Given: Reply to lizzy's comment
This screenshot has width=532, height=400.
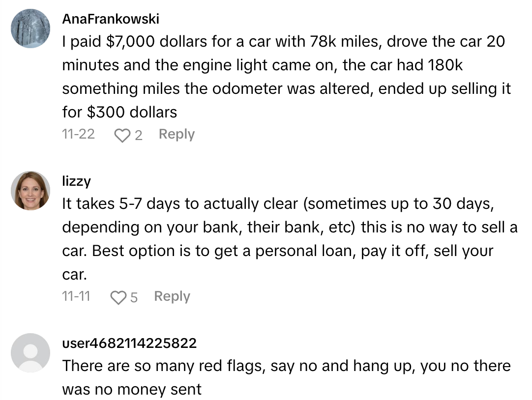Looking at the screenshot, I should [x=172, y=296].
